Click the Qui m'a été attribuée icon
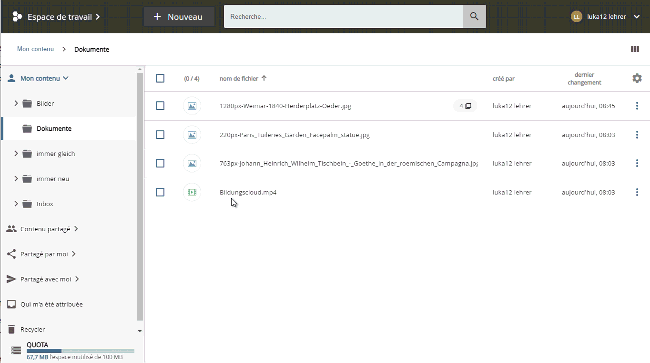The width and height of the screenshot is (650, 363). [x=11, y=304]
